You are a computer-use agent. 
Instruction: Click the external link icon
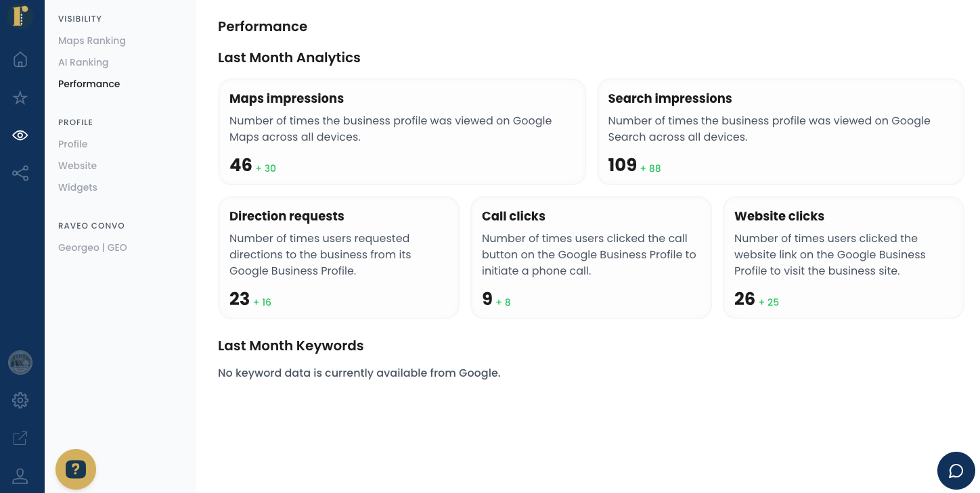20,438
